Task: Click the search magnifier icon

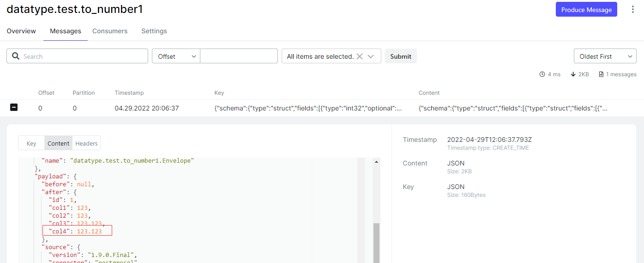Action: click(x=16, y=56)
